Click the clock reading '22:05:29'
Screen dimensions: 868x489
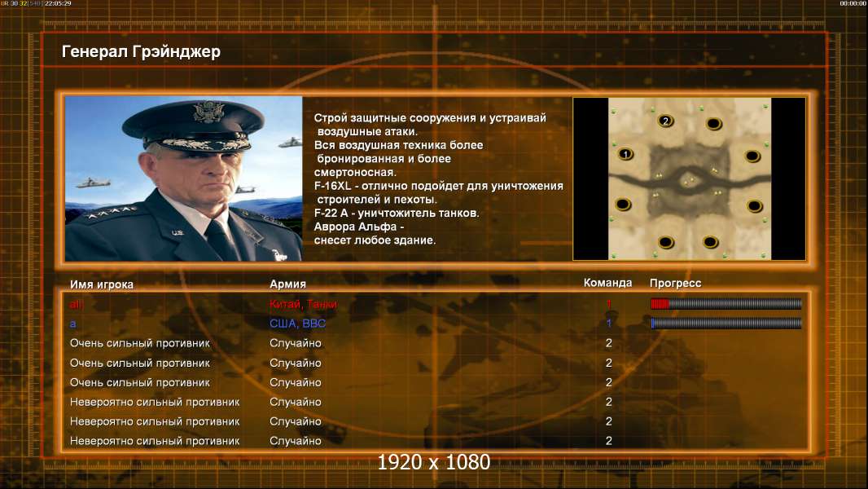pyautogui.click(x=58, y=3)
